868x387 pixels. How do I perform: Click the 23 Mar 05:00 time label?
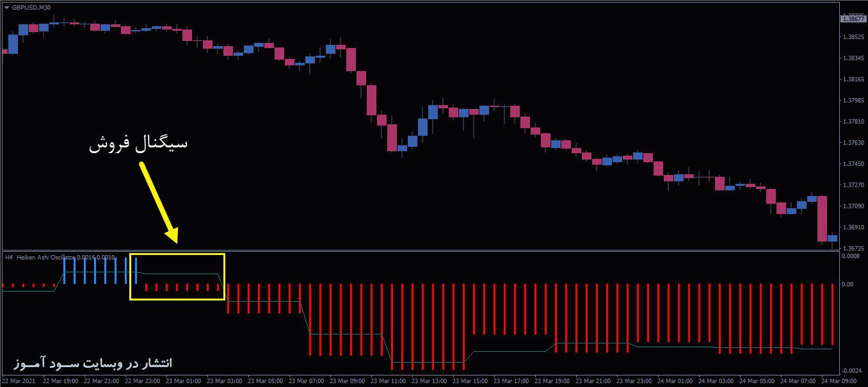(267, 381)
